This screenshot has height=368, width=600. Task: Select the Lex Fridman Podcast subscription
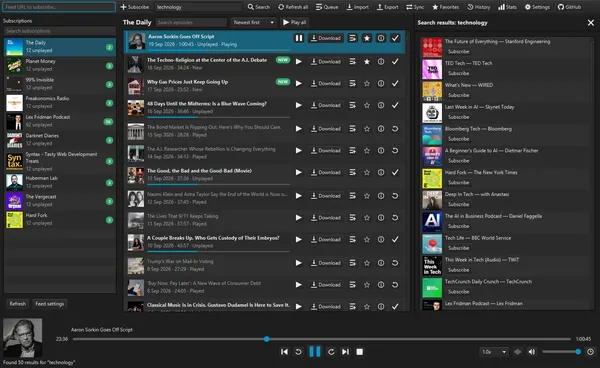click(x=60, y=121)
